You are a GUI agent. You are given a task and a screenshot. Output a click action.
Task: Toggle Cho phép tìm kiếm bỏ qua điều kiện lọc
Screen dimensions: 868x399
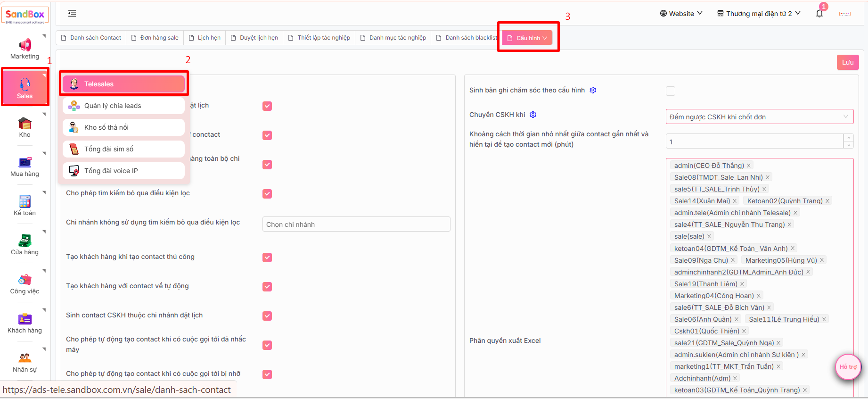tap(267, 194)
